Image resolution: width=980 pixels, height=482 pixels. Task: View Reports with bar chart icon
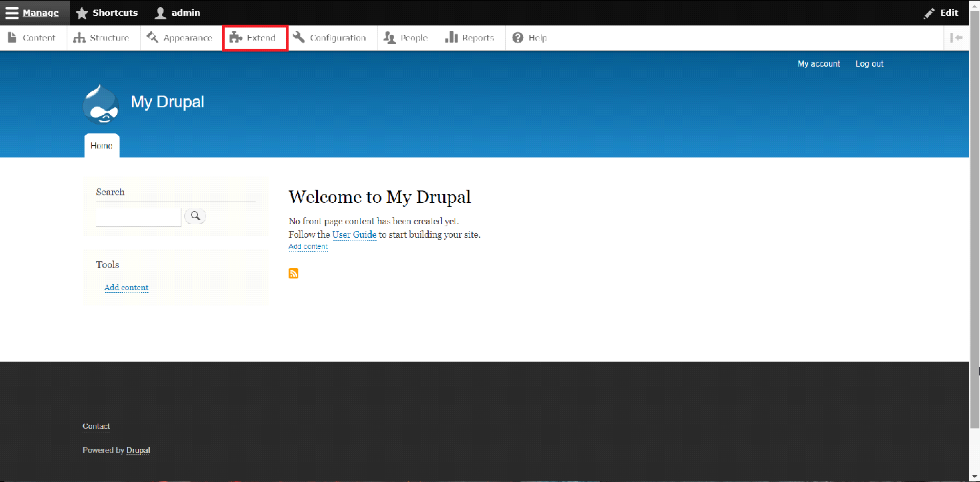pyautogui.click(x=470, y=38)
